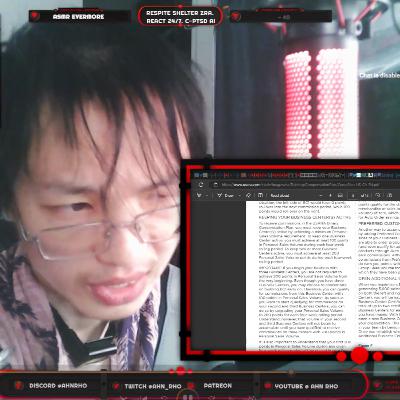The image size is (400, 400).
Task: Open the PDF search magnifier icon
Action: point(378,195)
